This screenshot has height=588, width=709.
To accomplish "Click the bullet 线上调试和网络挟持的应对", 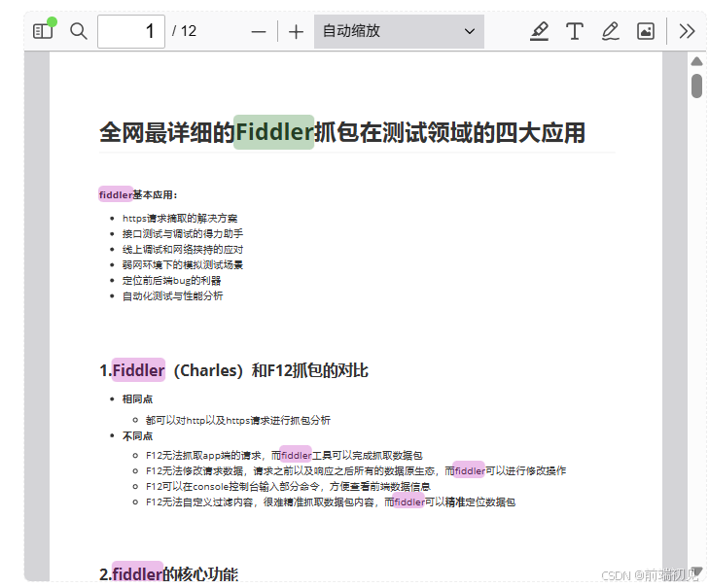I will point(183,250).
